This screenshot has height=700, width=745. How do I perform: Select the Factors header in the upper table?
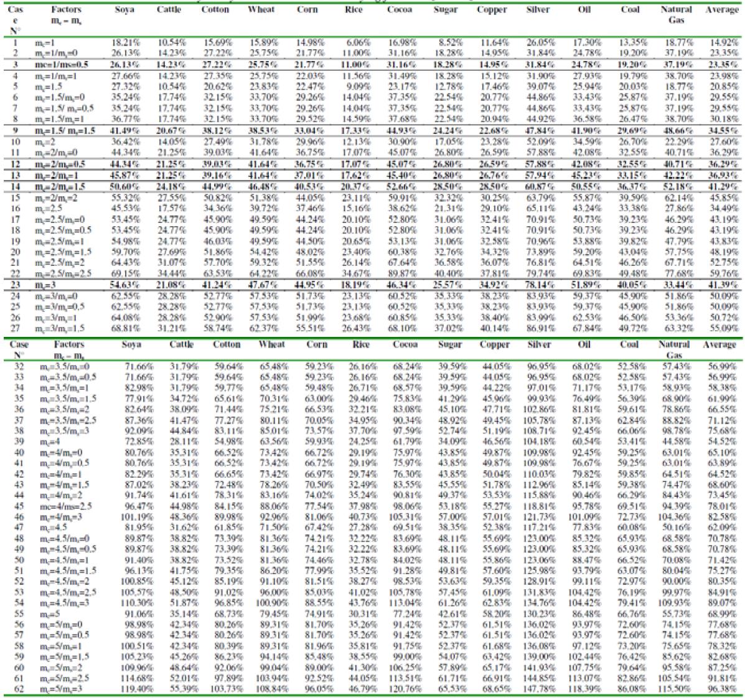[67, 10]
